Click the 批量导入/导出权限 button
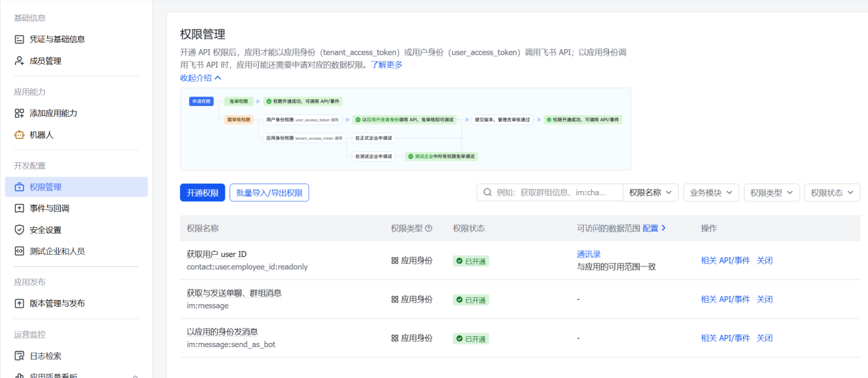The image size is (868, 378). point(269,193)
